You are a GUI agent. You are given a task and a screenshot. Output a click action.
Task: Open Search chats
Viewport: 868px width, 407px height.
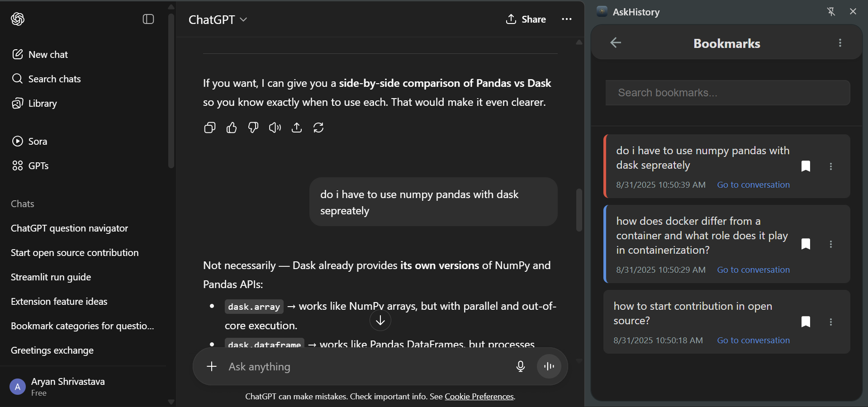point(46,79)
